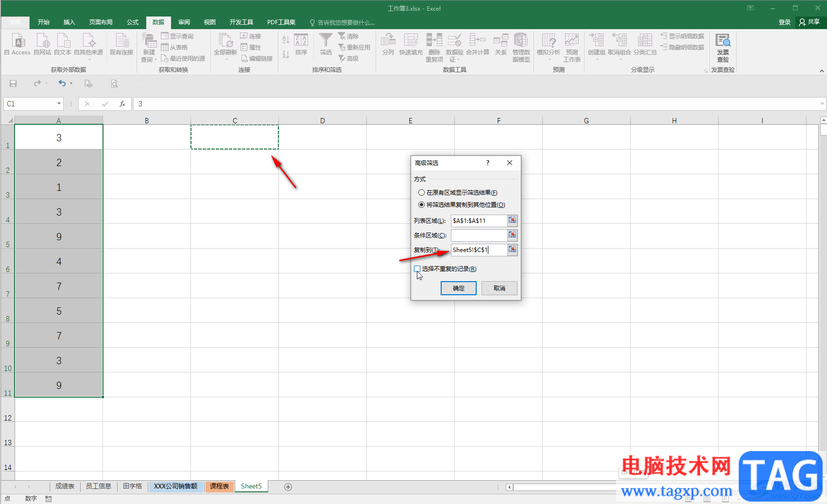Screen dimensions: 827x504
Task: Click the Undo arrow icon
Action: [x=62, y=84]
